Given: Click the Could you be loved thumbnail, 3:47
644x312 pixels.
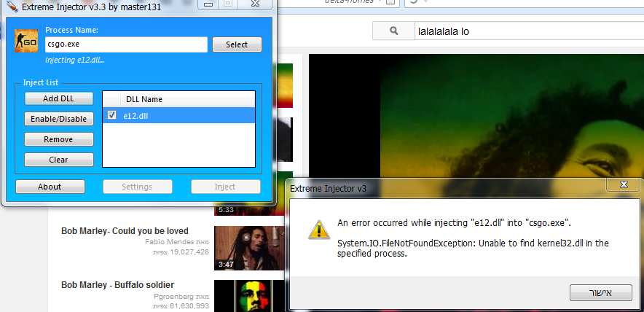Looking at the screenshot, I should pos(249,248).
